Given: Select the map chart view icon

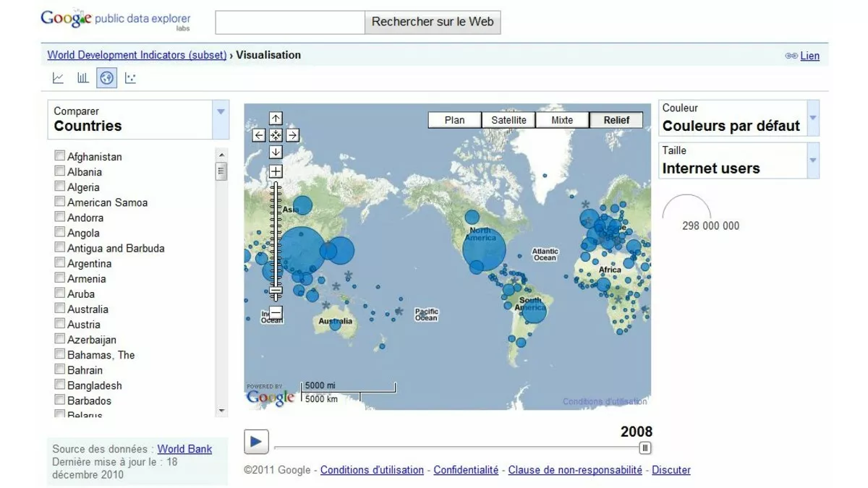Looking at the screenshot, I should (107, 78).
